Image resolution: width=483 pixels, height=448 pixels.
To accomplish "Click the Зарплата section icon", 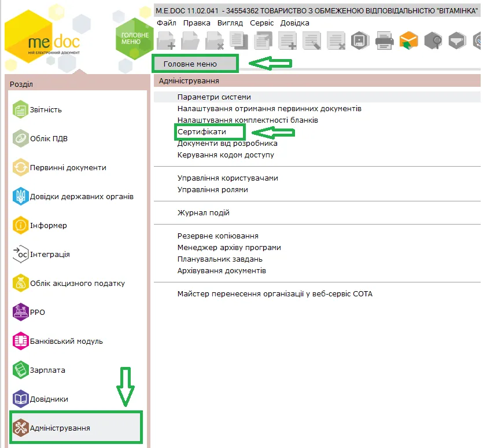I will (20, 370).
